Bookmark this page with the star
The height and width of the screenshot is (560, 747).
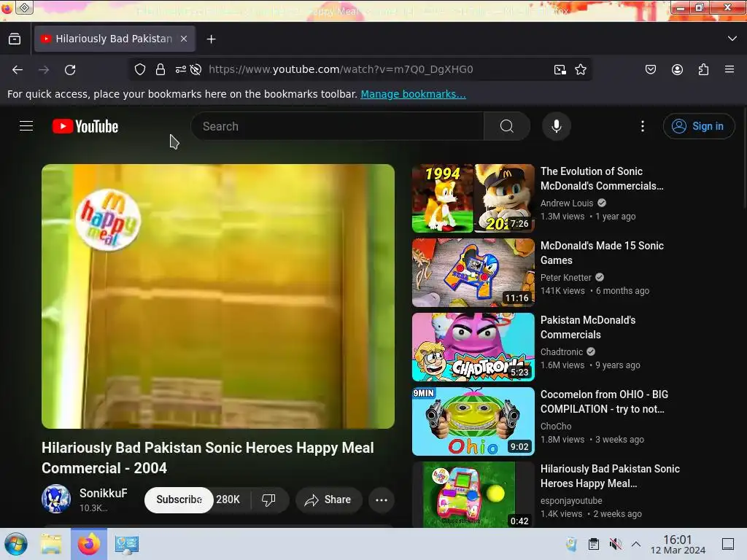(x=580, y=69)
